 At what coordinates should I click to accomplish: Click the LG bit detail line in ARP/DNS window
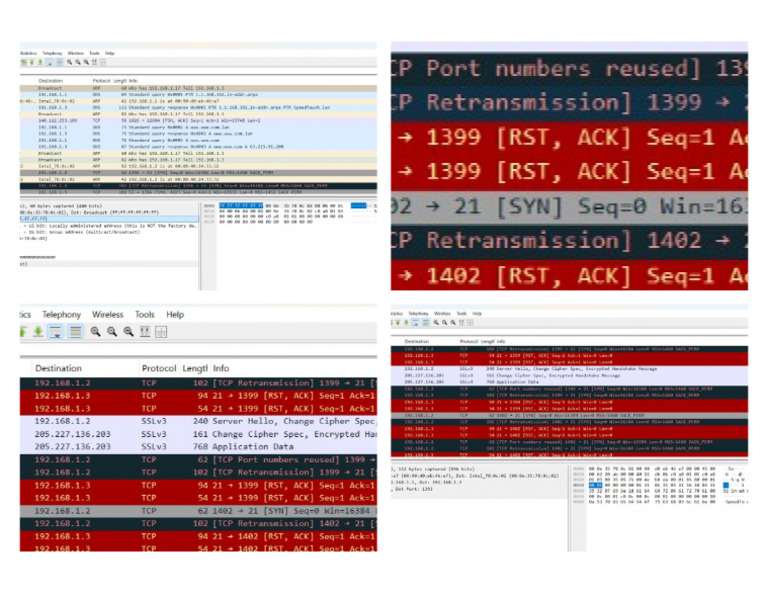[x=109, y=226]
